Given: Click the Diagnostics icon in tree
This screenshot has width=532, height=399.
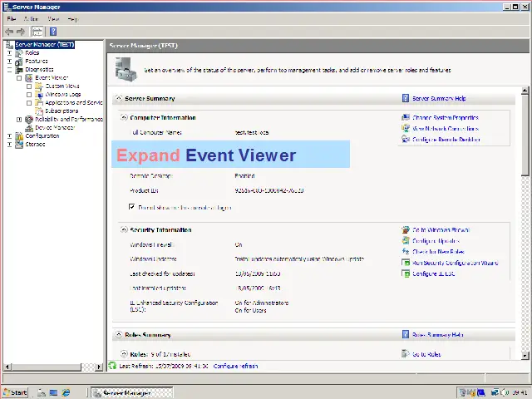Looking at the screenshot, I should pyautogui.click(x=19, y=70).
